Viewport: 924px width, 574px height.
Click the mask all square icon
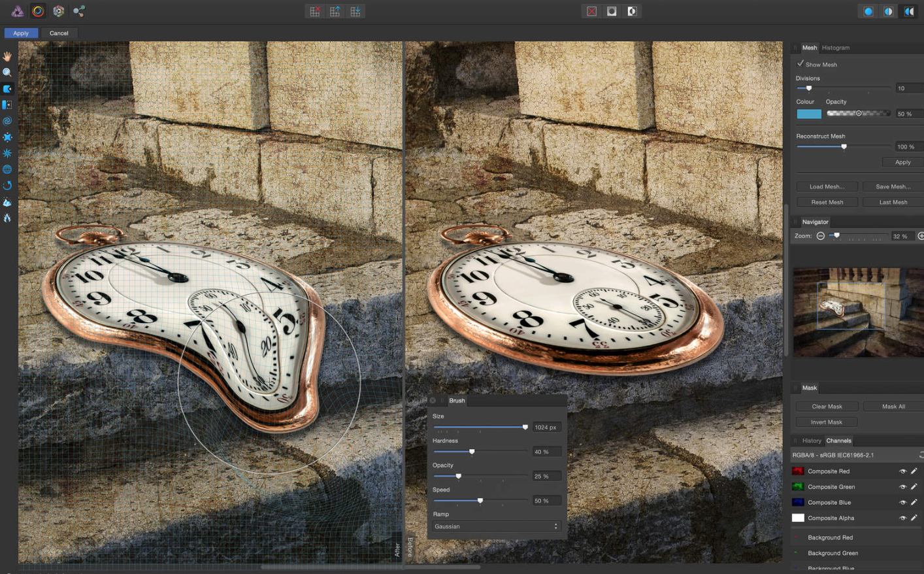tap(612, 11)
